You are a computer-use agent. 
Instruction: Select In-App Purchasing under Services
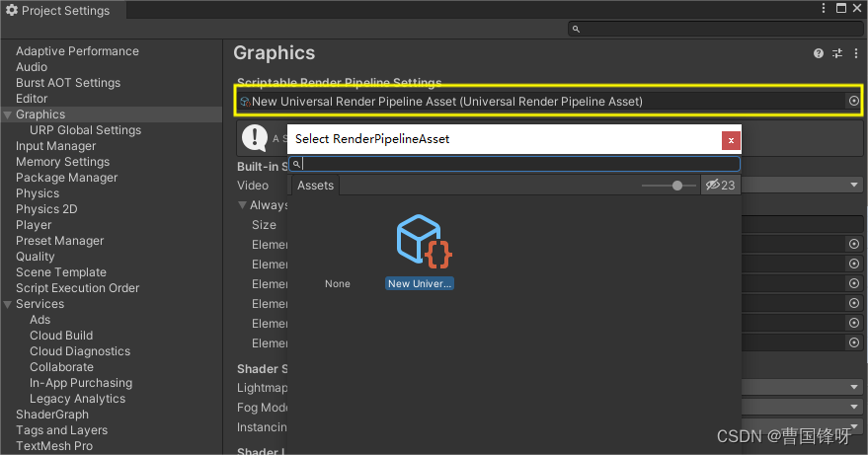click(x=81, y=383)
